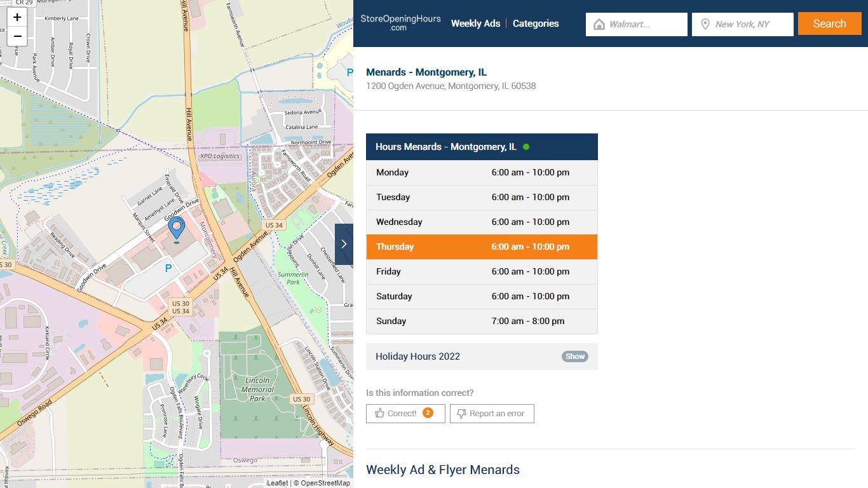This screenshot has height=488, width=868.
Task: Click the store icon in the search box
Action: coord(599,24)
